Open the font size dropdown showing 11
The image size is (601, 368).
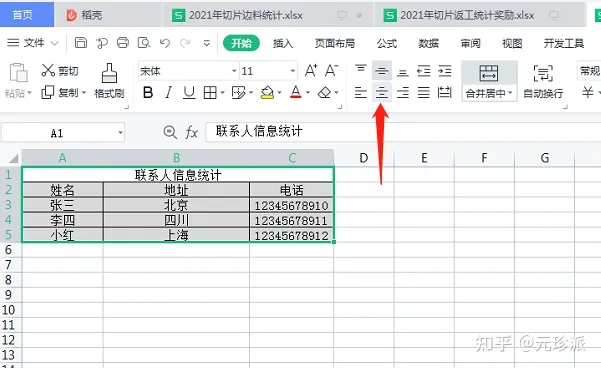268,71
